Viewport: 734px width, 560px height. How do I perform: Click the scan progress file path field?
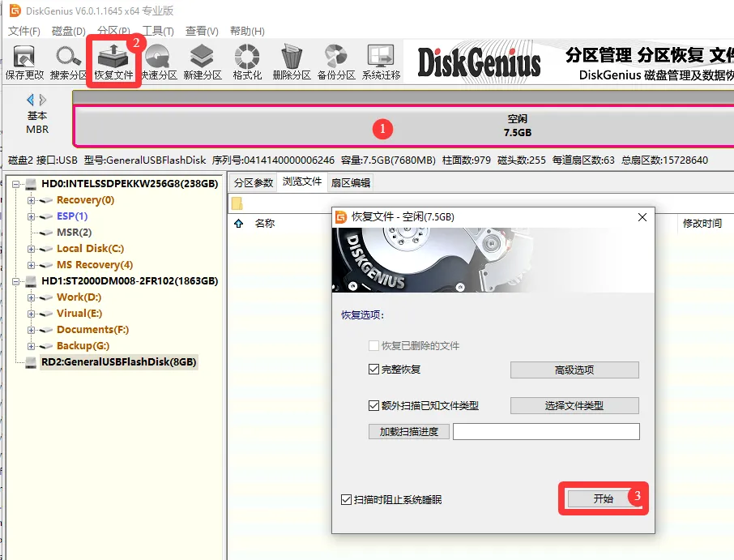point(546,432)
